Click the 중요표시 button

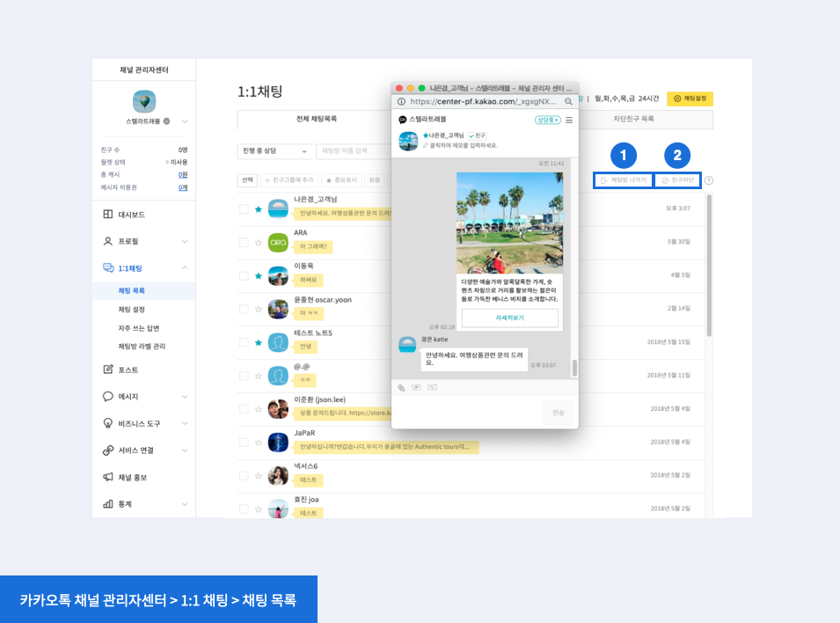(x=341, y=180)
